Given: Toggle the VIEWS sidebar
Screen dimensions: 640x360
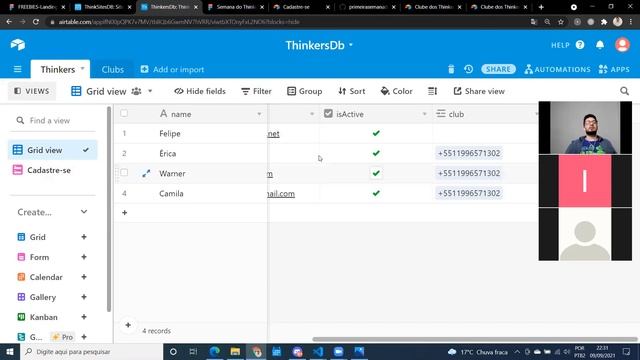Looking at the screenshot, I should (31, 91).
